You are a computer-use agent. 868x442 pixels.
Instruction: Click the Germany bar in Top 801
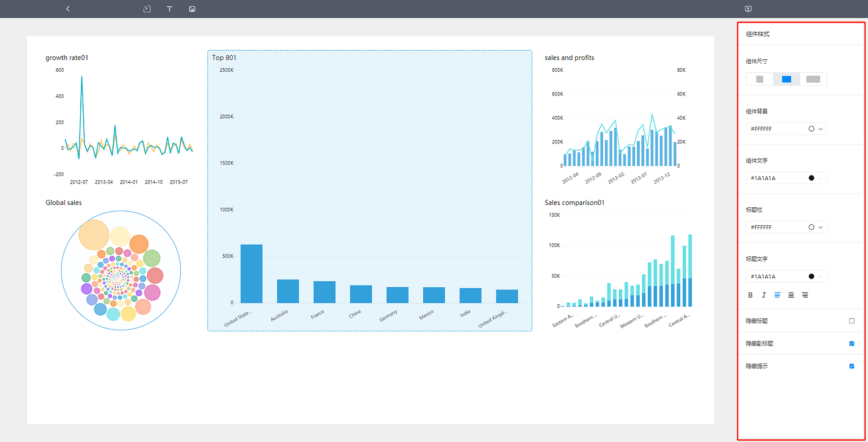click(397, 295)
